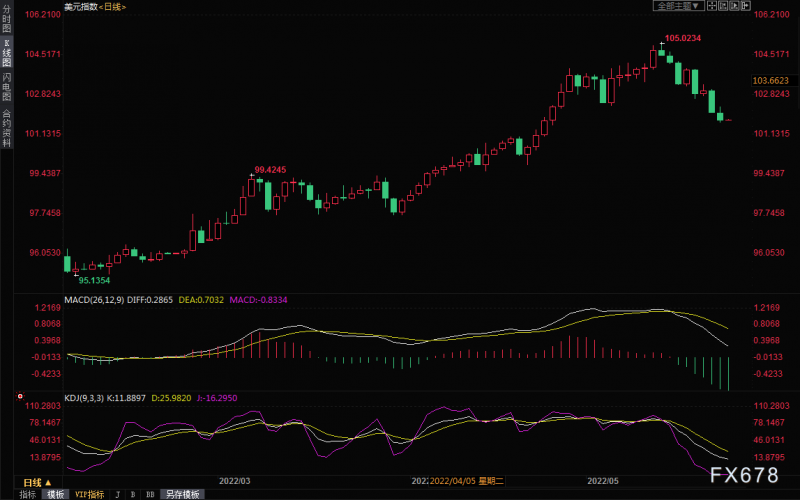Image resolution: width=800 pixels, height=500 pixels.
Task: Open the 合约资料 sidebar panel
Action: (7, 128)
